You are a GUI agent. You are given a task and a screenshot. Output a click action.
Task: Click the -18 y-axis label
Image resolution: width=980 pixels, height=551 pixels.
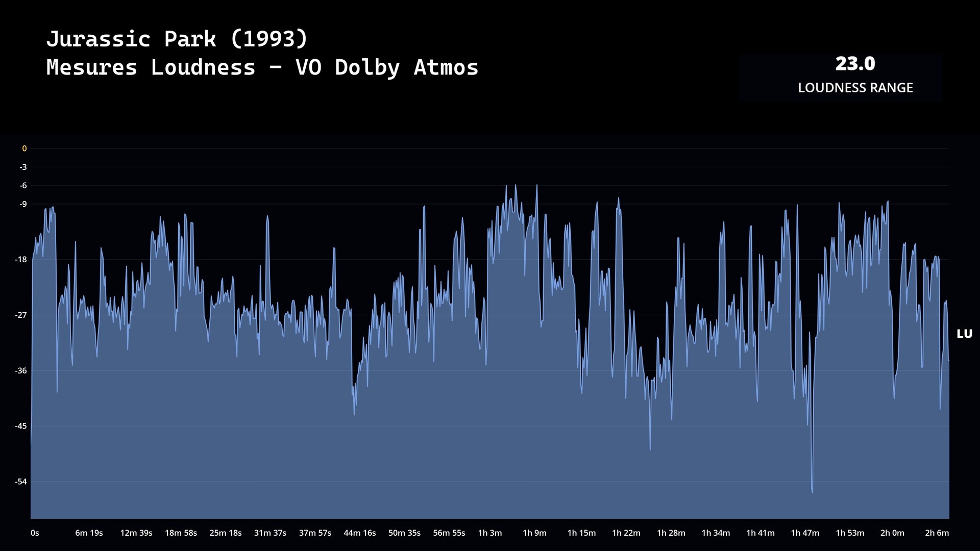pyautogui.click(x=21, y=260)
